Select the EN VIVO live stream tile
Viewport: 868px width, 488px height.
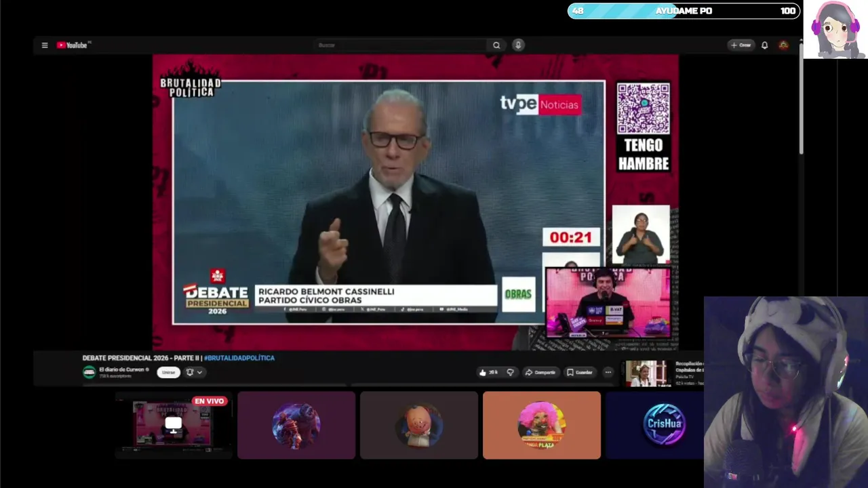click(x=173, y=425)
